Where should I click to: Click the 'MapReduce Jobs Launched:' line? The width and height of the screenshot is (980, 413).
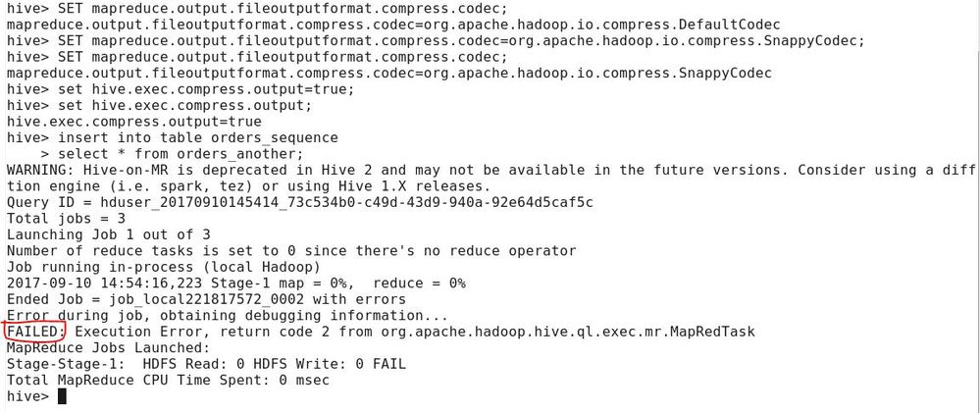(108, 347)
